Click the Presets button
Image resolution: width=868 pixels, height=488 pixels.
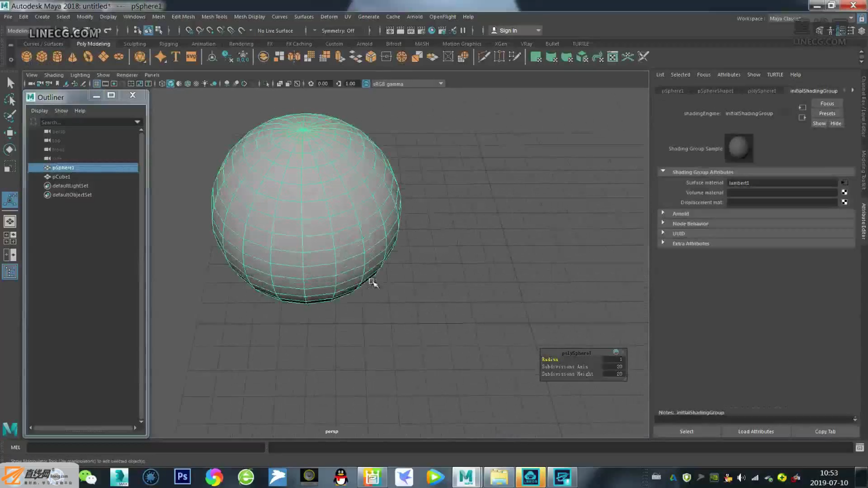click(x=827, y=113)
